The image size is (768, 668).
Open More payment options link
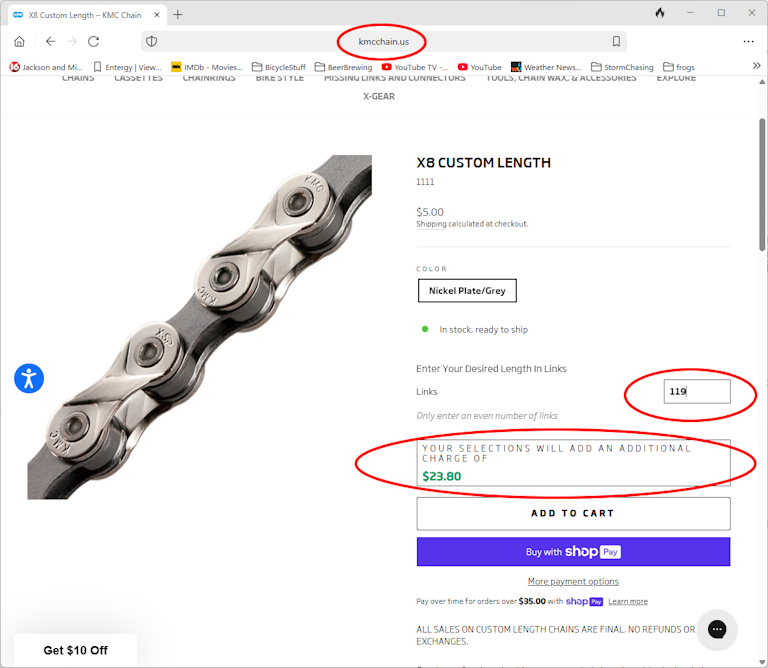[573, 581]
